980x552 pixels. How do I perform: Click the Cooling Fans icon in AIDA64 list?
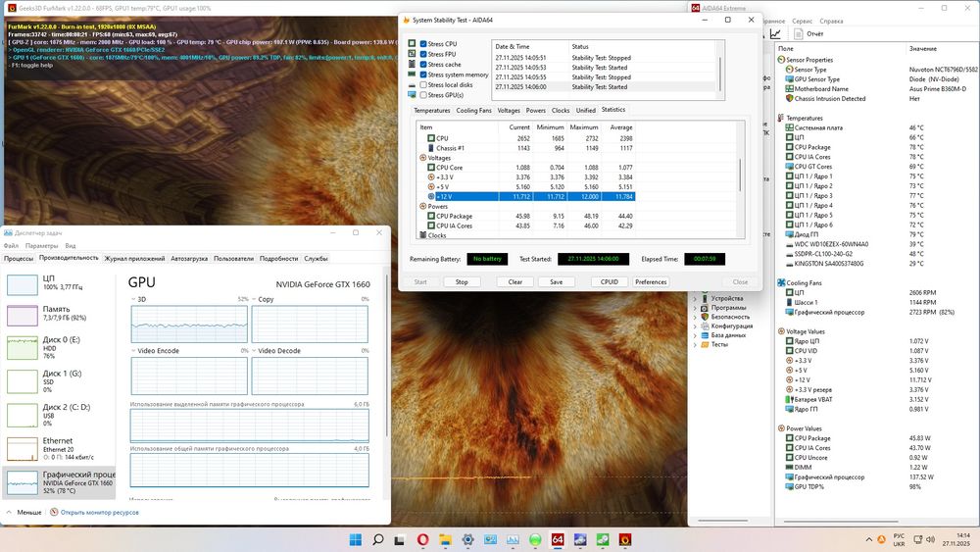[781, 283]
